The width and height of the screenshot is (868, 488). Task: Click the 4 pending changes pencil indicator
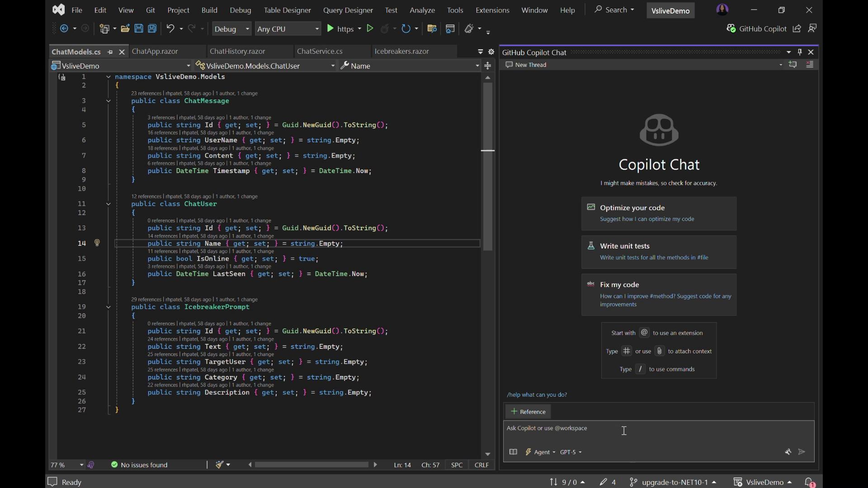pos(608,482)
